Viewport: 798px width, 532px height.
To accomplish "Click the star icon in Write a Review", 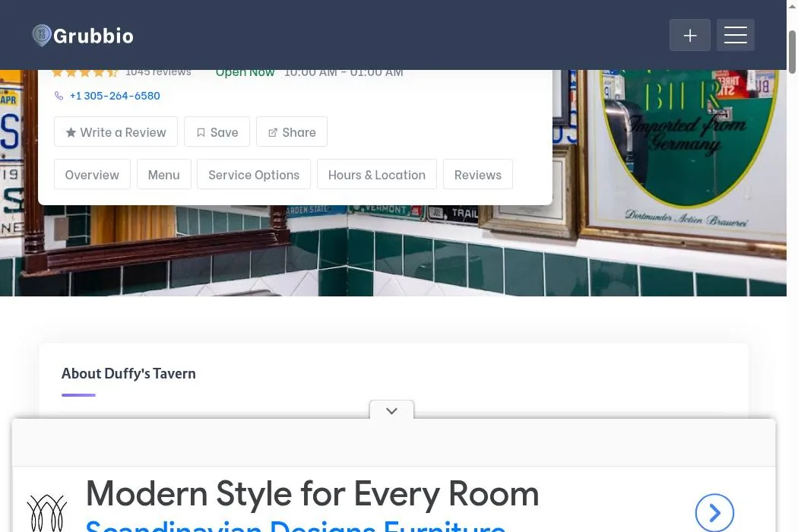I will tap(71, 132).
